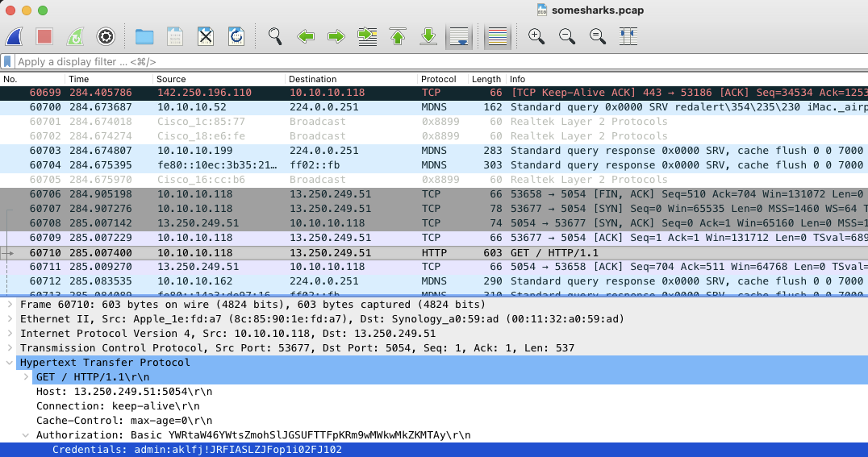Close this capture file
868x457 pixels.
(206, 36)
